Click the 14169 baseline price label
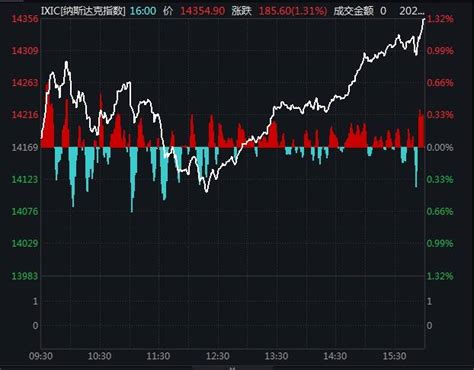474x370 pixels. point(25,147)
